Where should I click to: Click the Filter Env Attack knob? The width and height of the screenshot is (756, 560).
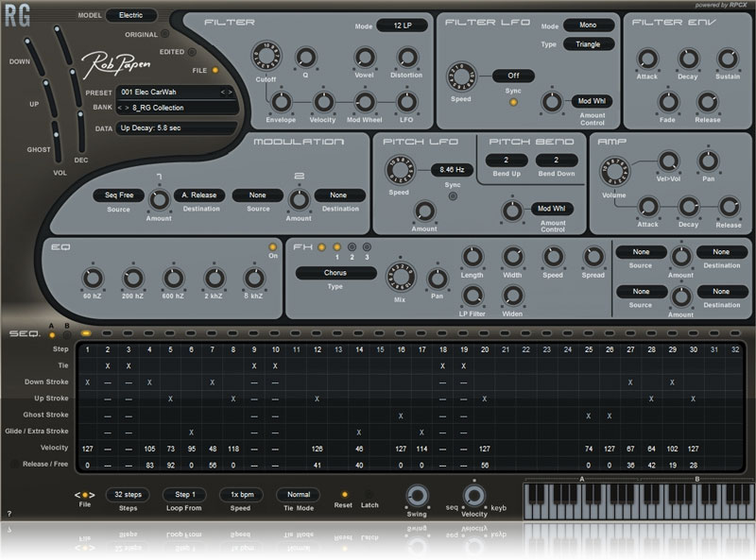647,59
